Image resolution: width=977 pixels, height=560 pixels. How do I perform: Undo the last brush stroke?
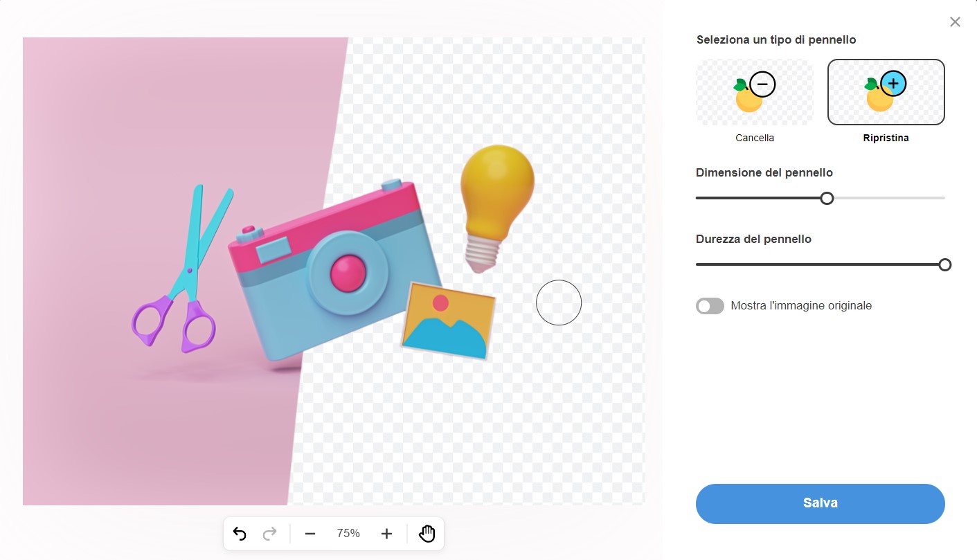pos(240,534)
